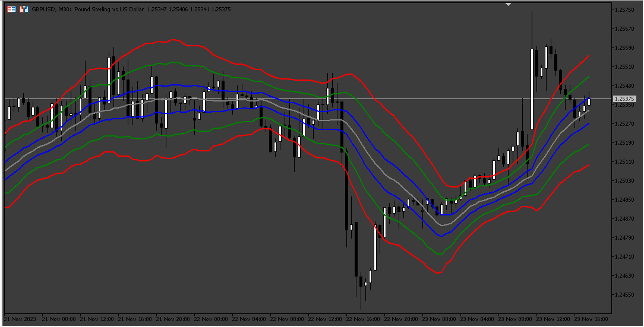
Task: Click the 23 Nov 04:00 time label
Action: tap(477, 319)
